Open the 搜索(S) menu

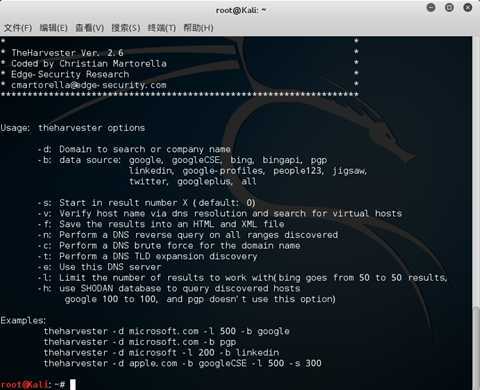click(x=126, y=28)
